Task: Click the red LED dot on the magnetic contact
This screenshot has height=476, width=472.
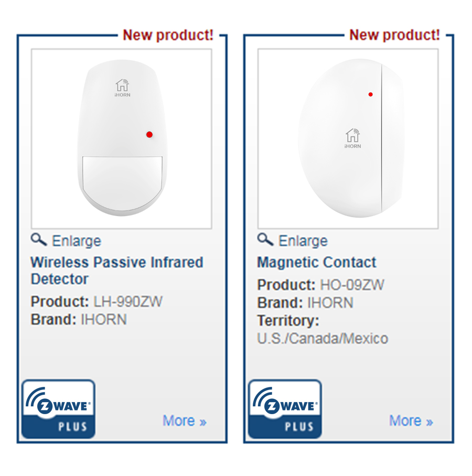Action: (x=371, y=94)
